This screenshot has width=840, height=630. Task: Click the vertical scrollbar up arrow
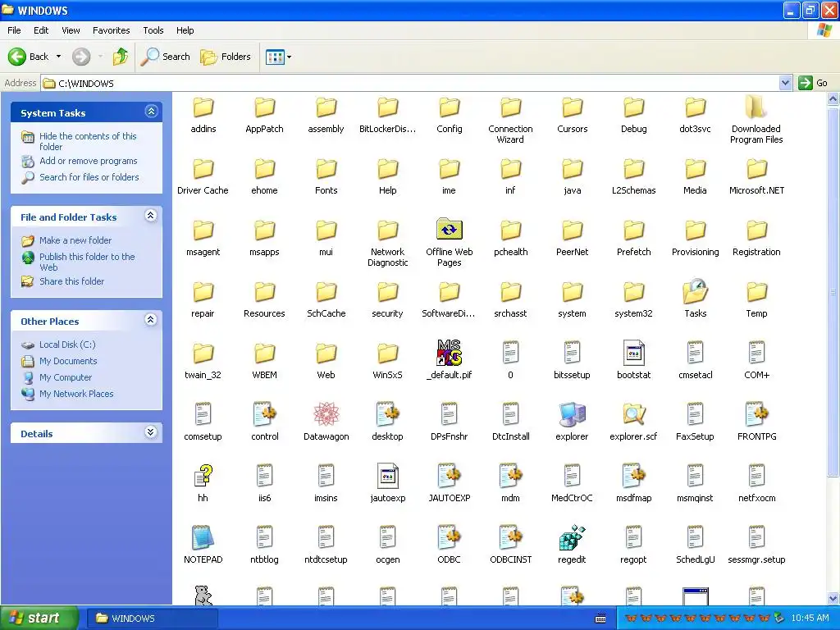coord(833,98)
